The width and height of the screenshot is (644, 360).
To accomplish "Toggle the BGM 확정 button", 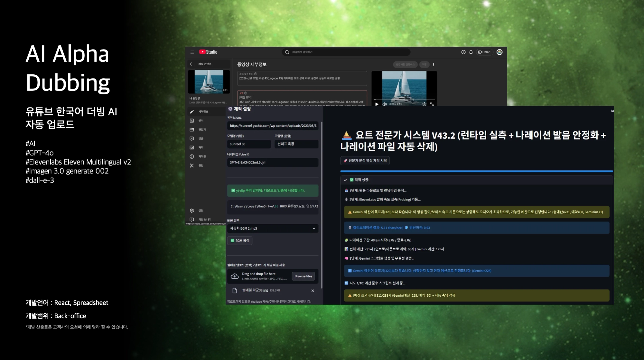I will click(240, 241).
